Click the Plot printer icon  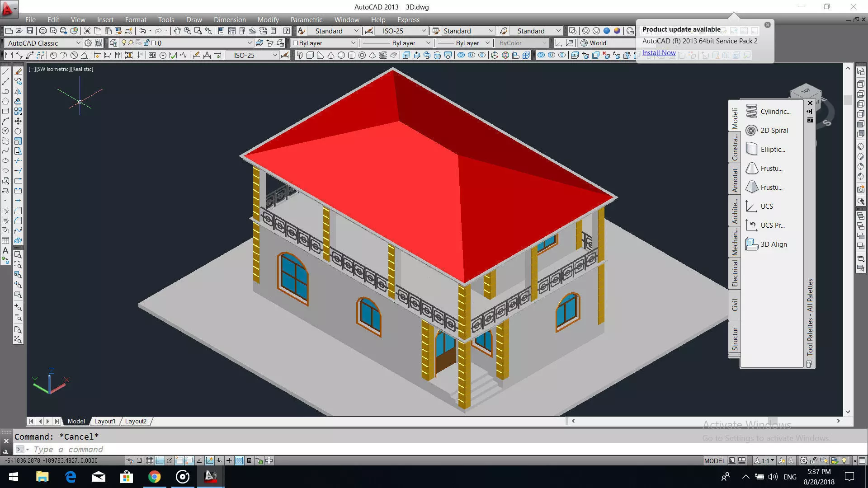(43, 31)
